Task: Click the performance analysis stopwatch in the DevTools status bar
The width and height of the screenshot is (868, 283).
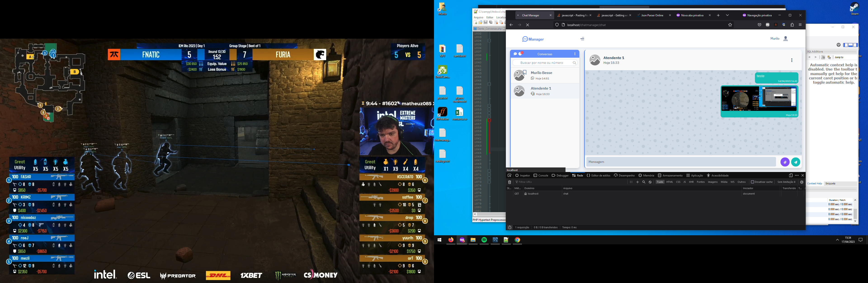Action: (x=509, y=227)
